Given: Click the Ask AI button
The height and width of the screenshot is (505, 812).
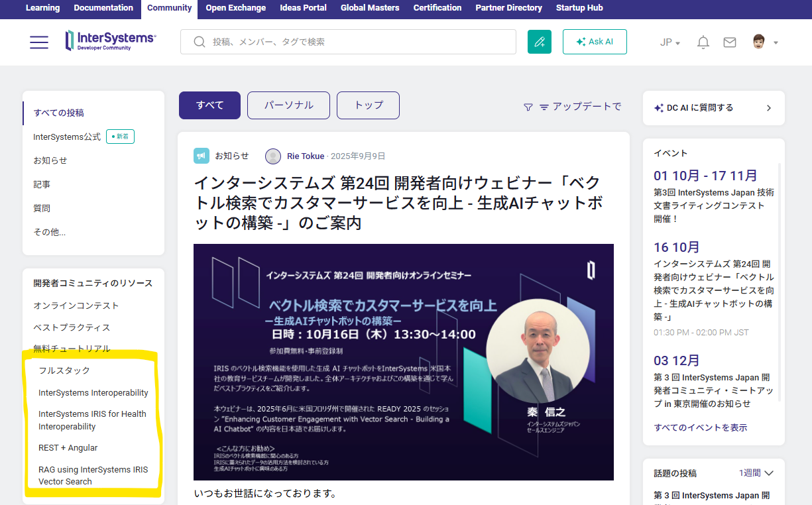Looking at the screenshot, I should (x=595, y=42).
